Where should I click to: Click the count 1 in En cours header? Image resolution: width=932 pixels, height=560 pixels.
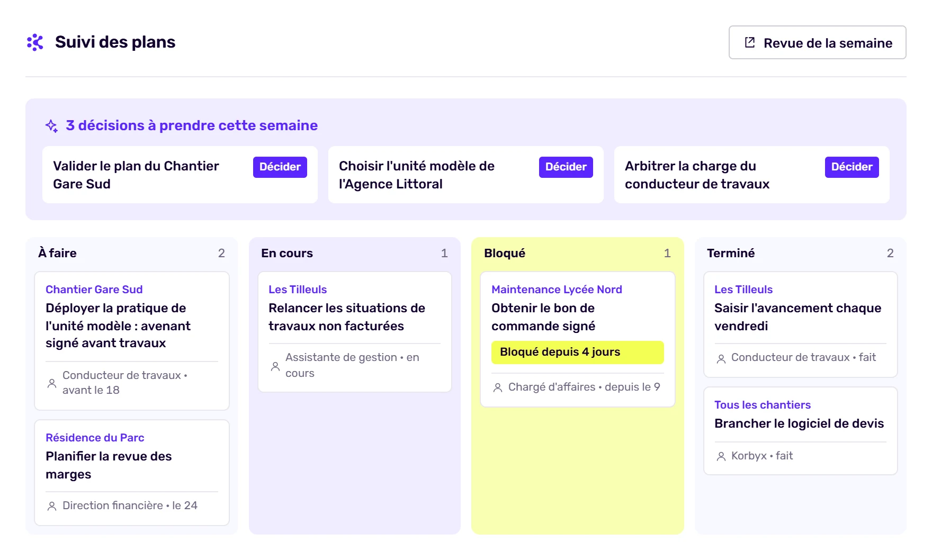tap(444, 254)
